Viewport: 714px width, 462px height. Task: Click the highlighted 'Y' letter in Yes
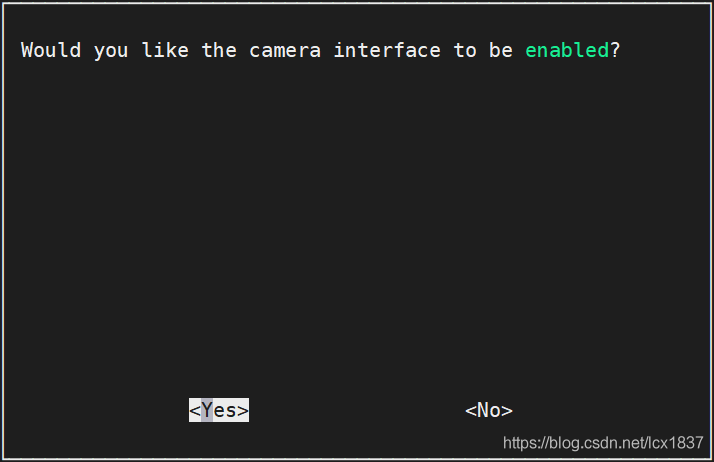(x=206, y=410)
